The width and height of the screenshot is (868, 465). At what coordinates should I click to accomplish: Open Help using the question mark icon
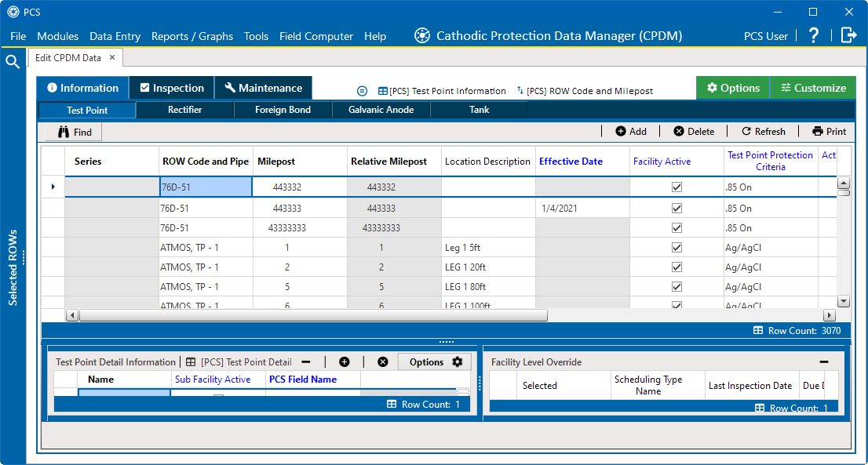[813, 35]
